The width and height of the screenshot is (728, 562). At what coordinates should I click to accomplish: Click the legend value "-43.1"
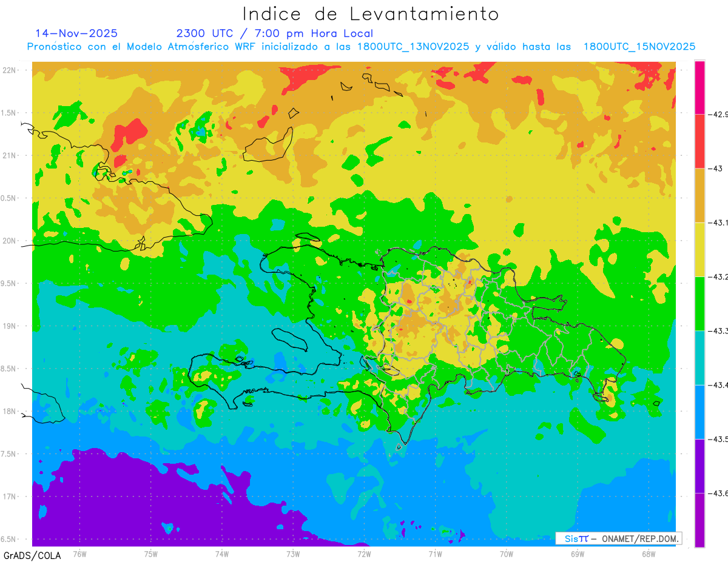pyautogui.click(x=717, y=223)
